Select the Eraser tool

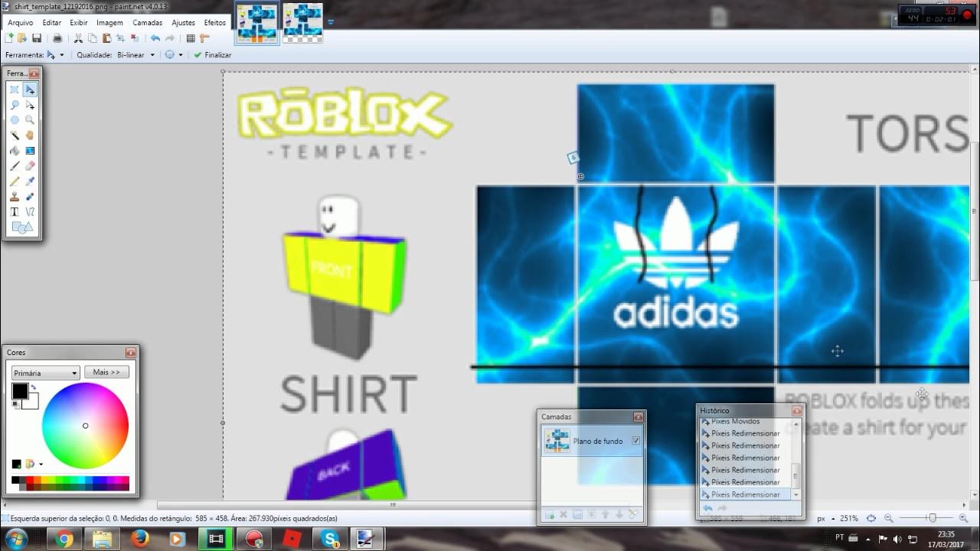[x=30, y=166]
